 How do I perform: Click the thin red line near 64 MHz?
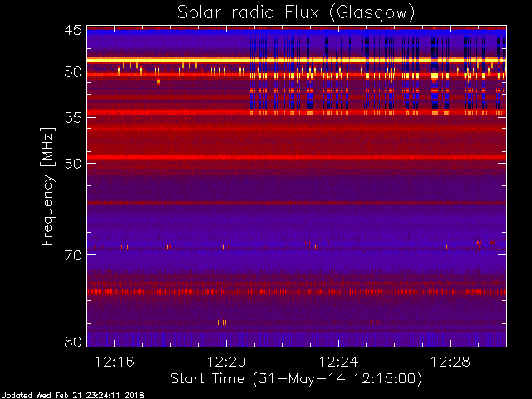[x=297, y=203]
